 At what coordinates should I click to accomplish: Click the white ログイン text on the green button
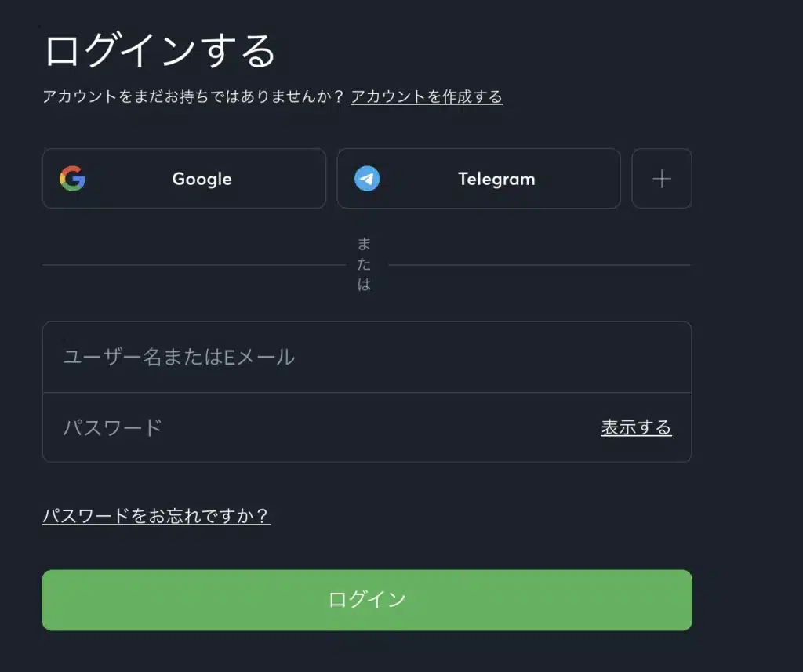pos(367,600)
